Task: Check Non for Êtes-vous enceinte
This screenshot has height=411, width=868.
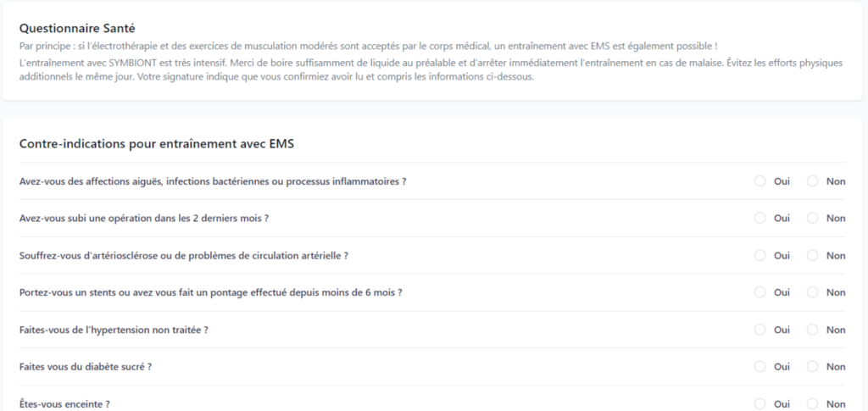Action: pyautogui.click(x=812, y=404)
